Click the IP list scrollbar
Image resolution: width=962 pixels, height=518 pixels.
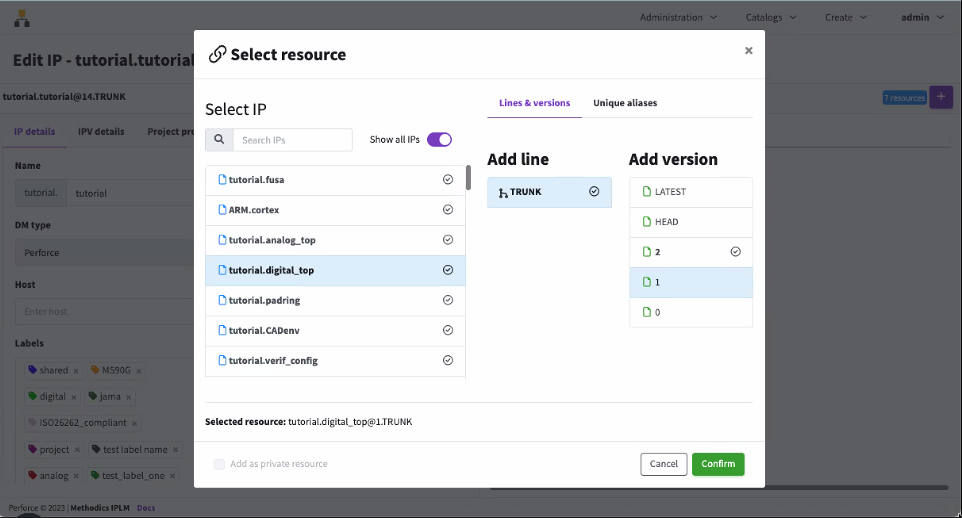pyautogui.click(x=468, y=178)
